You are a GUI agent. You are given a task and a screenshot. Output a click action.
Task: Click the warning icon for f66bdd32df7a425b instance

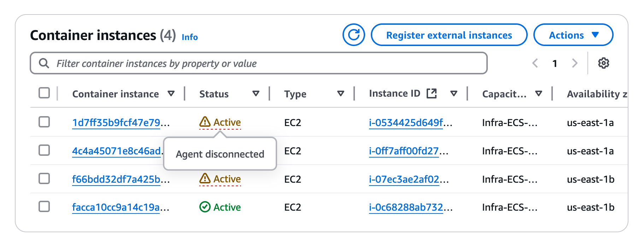pyautogui.click(x=205, y=179)
